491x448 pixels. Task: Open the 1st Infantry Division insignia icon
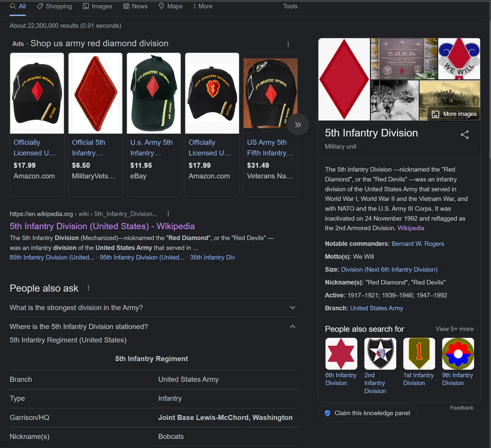pyautogui.click(x=419, y=354)
